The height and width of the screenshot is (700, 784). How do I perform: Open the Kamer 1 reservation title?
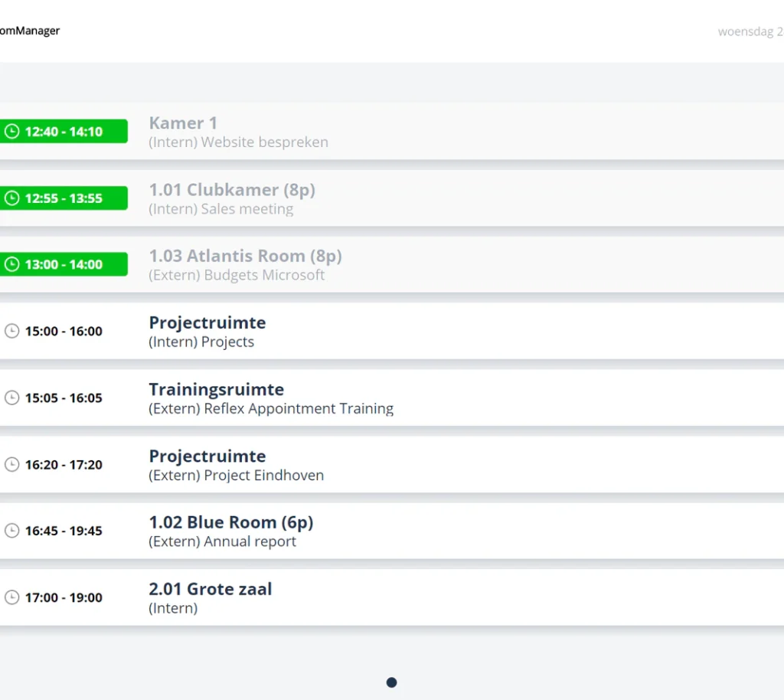pyautogui.click(x=183, y=123)
